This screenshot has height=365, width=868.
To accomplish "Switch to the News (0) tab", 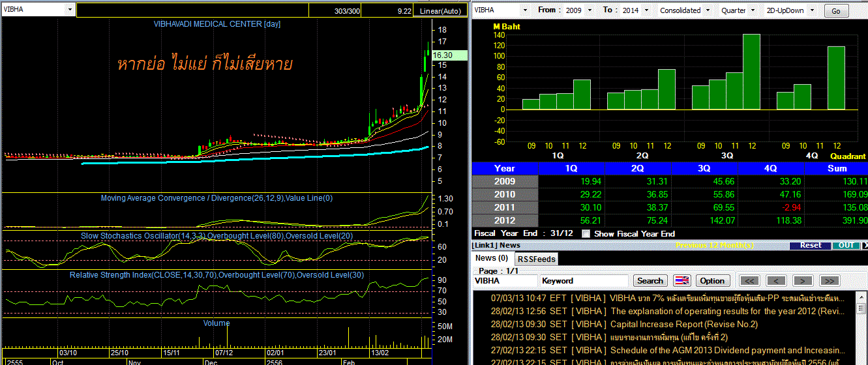I will [x=492, y=258].
